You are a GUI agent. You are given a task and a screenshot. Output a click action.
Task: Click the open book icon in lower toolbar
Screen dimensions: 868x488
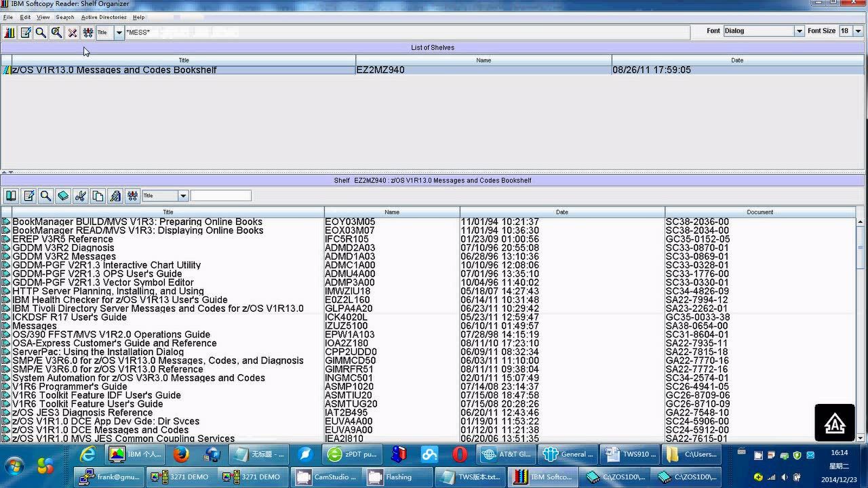[12, 196]
